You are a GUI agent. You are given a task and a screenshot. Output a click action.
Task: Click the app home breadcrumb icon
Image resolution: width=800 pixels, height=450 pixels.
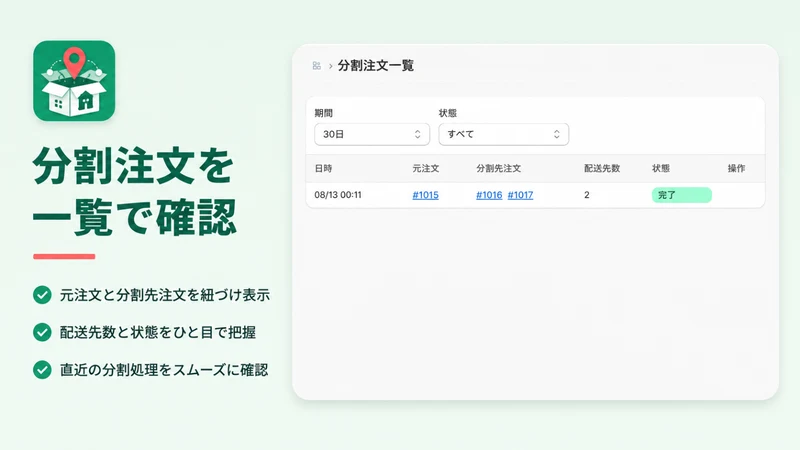pyautogui.click(x=316, y=66)
